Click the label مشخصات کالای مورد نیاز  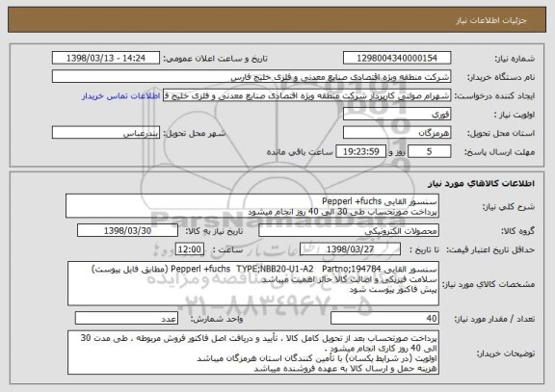click(x=489, y=284)
